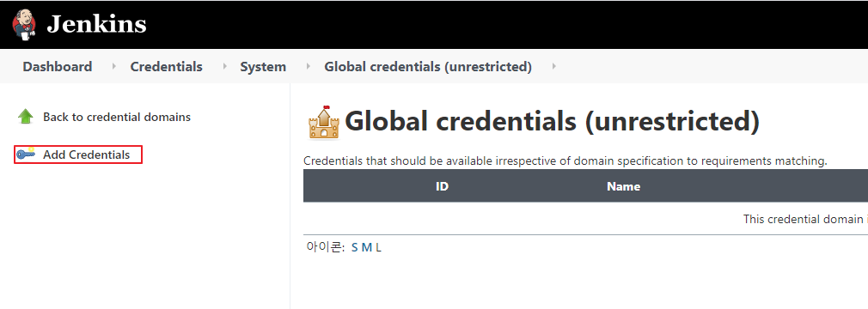Expand the arrow after Dashboard breadcrumb
The image size is (868, 309).
click(114, 66)
